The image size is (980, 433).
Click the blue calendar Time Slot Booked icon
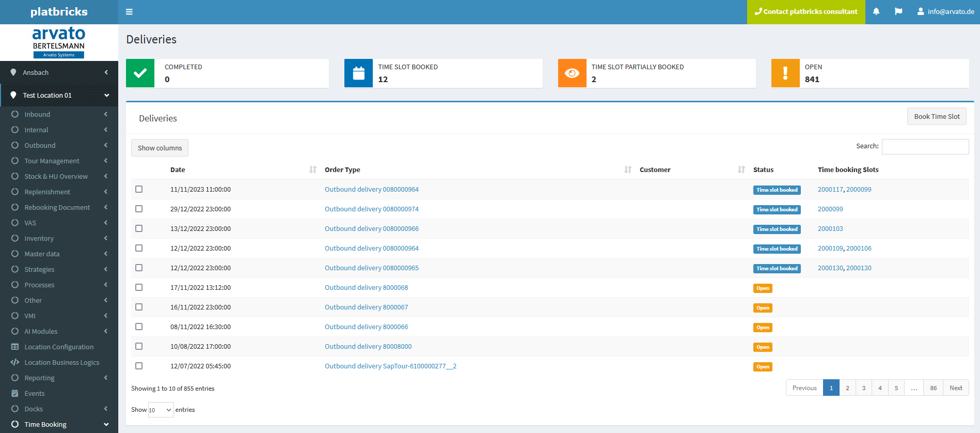click(x=358, y=73)
